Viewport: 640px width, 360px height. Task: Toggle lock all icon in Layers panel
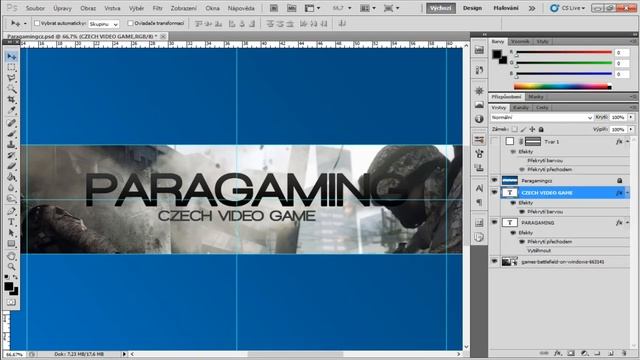click(541, 129)
